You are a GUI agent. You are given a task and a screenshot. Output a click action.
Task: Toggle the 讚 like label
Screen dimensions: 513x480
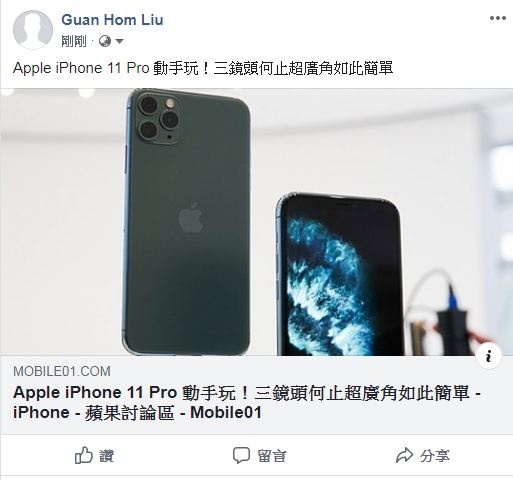pyautogui.click(x=107, y=456)
